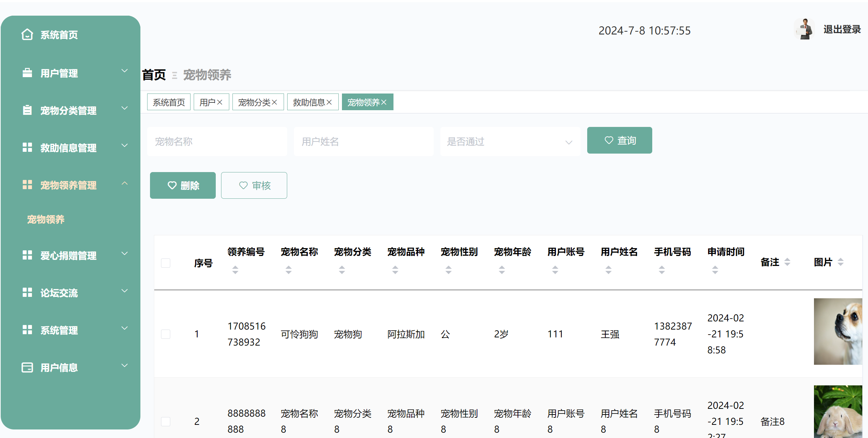This screenshot has width=868, height=438.
Task: Check the checkbox for row 1
Action: [166, 334]
